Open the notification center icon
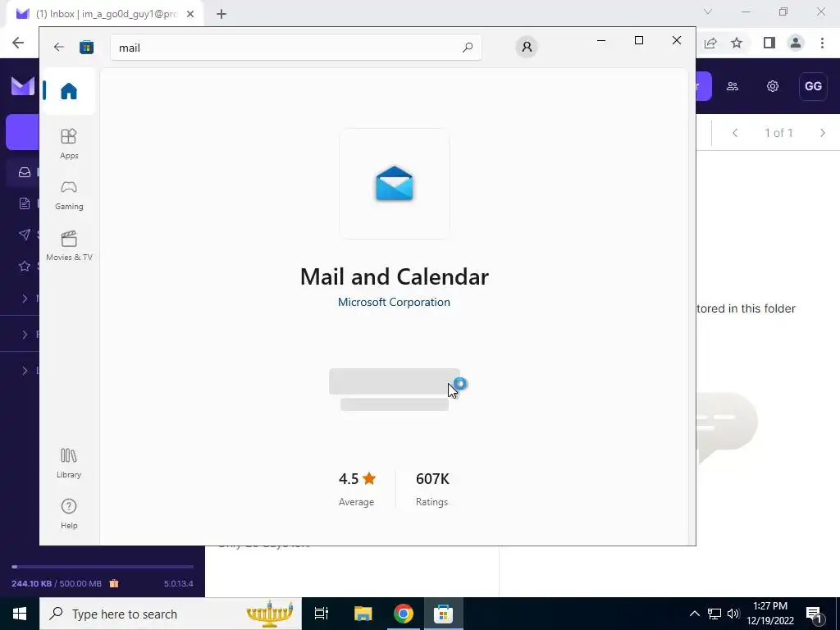 (814, 614)
